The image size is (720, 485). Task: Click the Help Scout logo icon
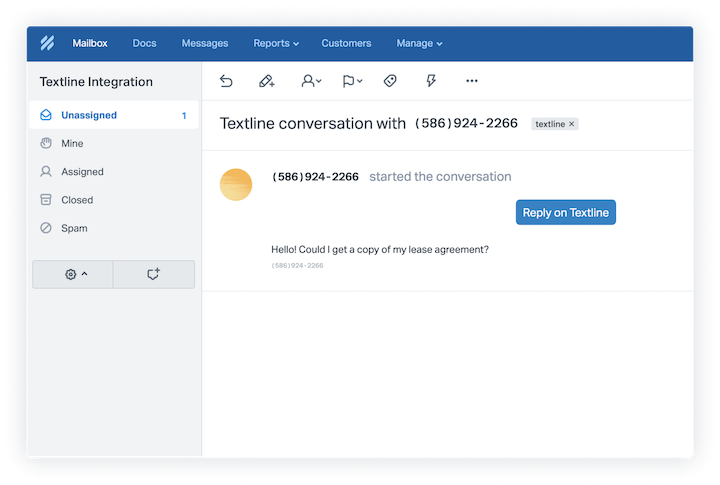point(47,43)
